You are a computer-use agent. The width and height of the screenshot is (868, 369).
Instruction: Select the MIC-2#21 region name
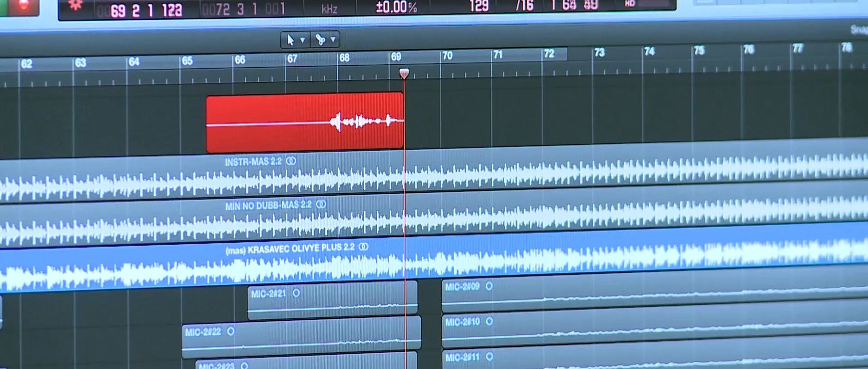pyautogui.click(x=268, y=294)
